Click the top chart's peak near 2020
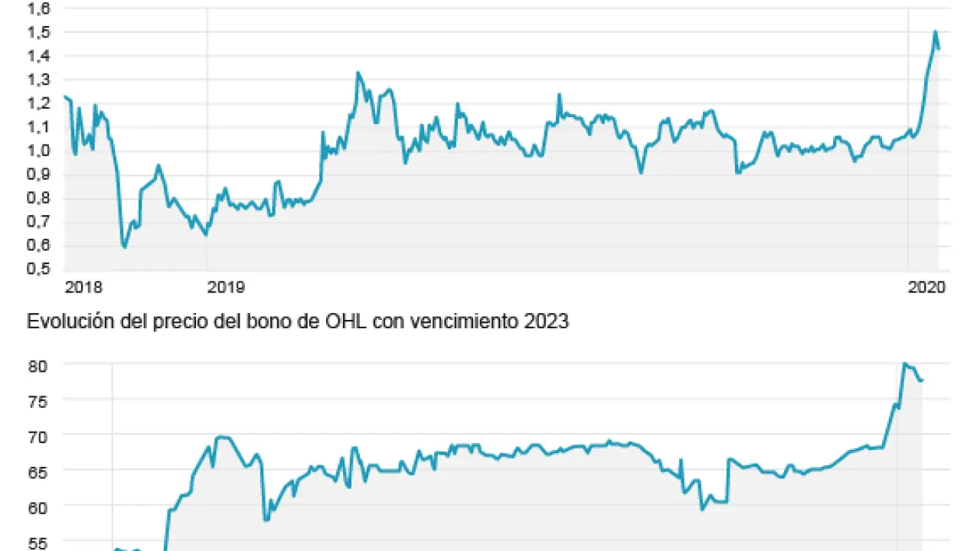Screen dimensions: 980x551 coord(935,32)
